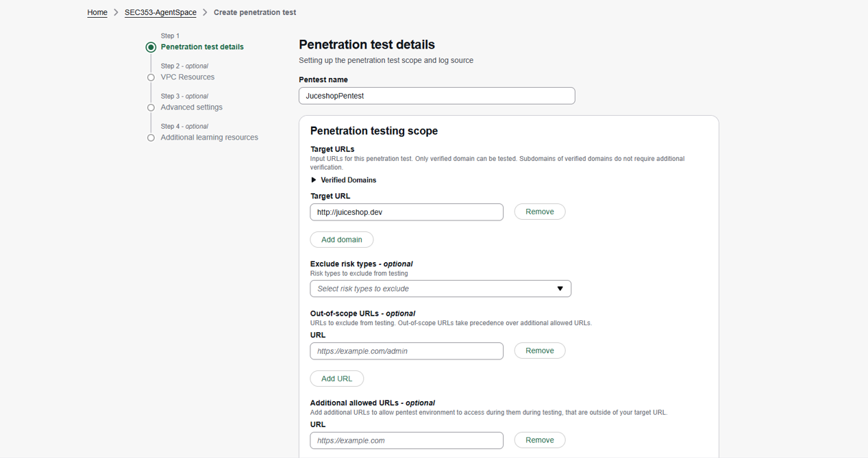The image size is (868, 458).
Task: Click the Pentest name input field
Action: pyautogui.click(x=436, y=96)
